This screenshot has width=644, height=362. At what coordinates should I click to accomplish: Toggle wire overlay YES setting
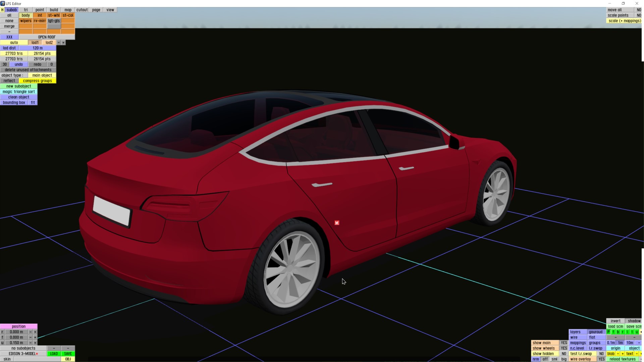click(601, 359)
